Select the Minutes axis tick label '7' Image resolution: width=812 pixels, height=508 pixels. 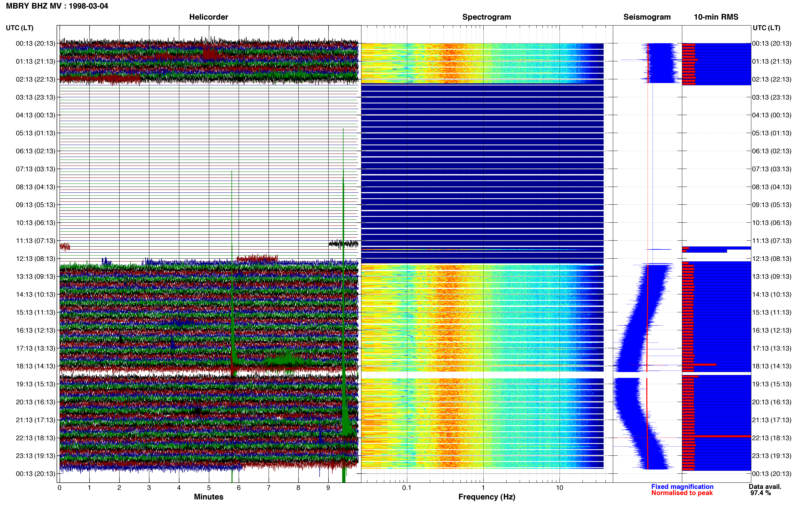(x=269, y=488)
